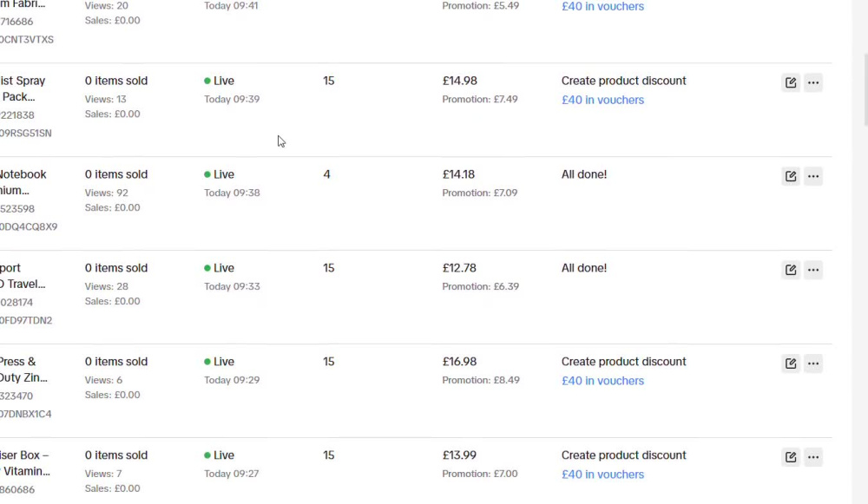Open more options for £12.78 listing
Image resolution: width=868 pixels, height=504 pixels.
coord(813,270)
